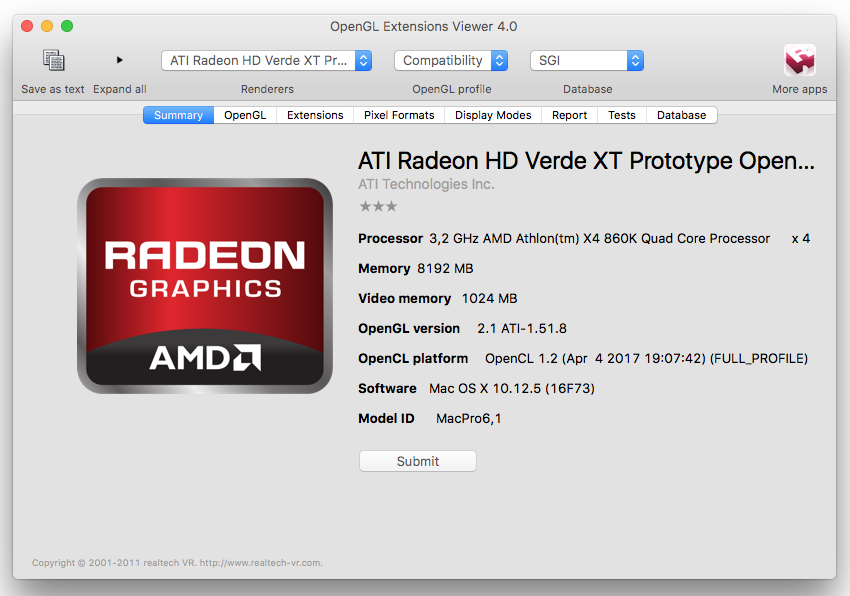Switch to the OpenGL tab
850x596 pixels.
[x=245, y=115]
